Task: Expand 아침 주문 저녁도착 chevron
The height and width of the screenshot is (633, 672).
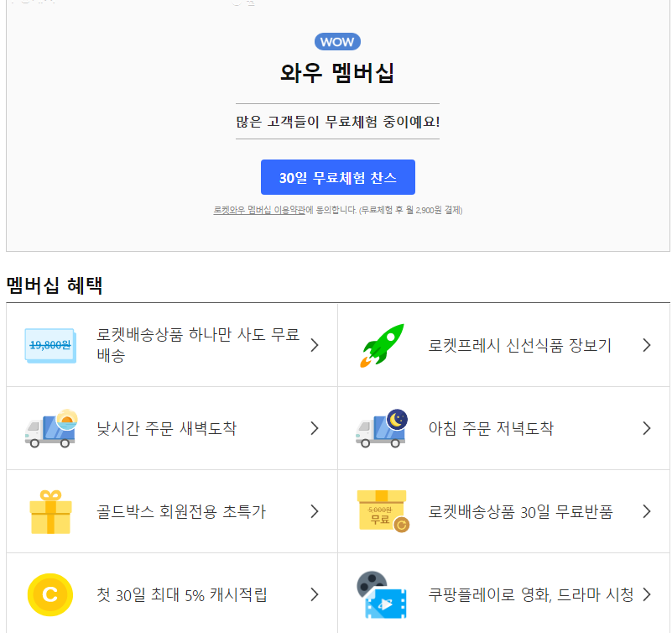Action: (x=647, y=428)
